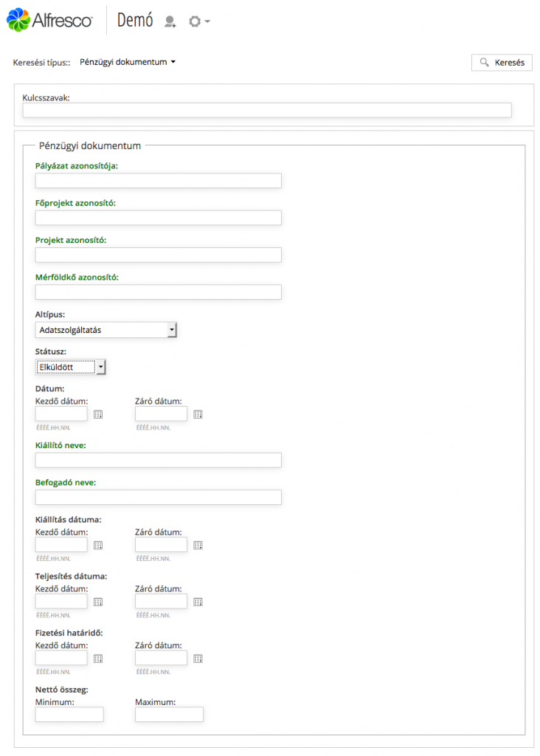Focus Dátum Záró dátum text box
This screenshot has height=756, width=540.
pyautogui.click(x=161, y=413)
